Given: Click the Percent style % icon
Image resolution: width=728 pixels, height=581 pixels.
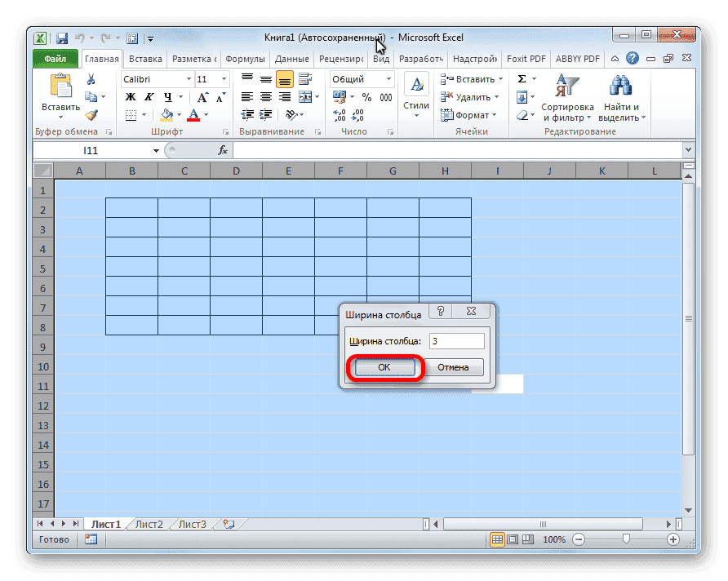Looking at the screenshot, I should point(365,96).
